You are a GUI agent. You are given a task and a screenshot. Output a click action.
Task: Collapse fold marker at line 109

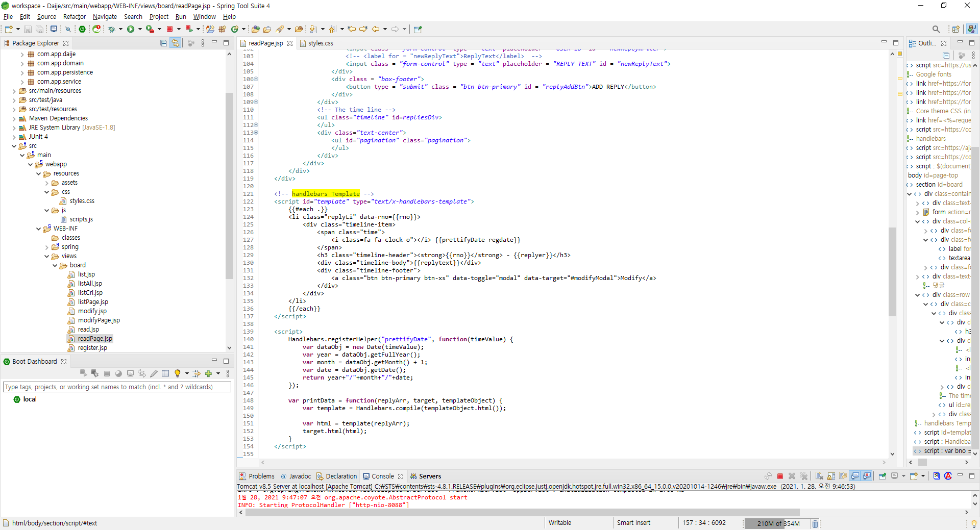[x=256, y=102]
